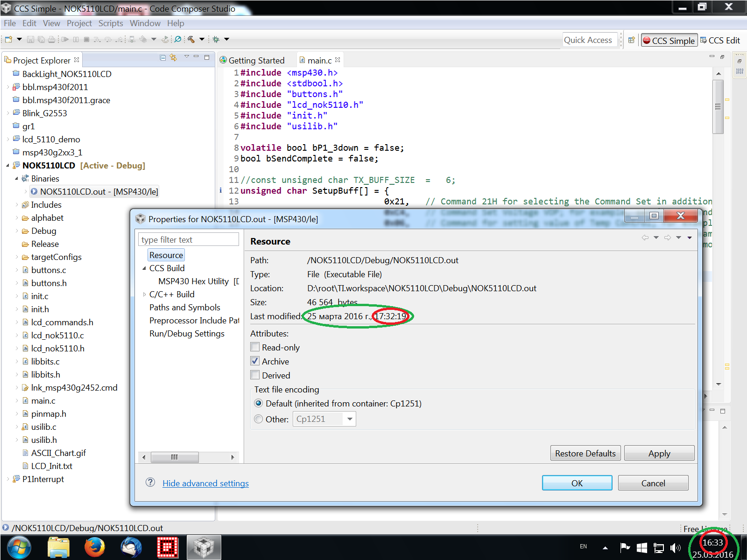Click Cancel in Properties dialog
Image resolution: width=747 pixels, height=560 pixels.
(653, 483)
